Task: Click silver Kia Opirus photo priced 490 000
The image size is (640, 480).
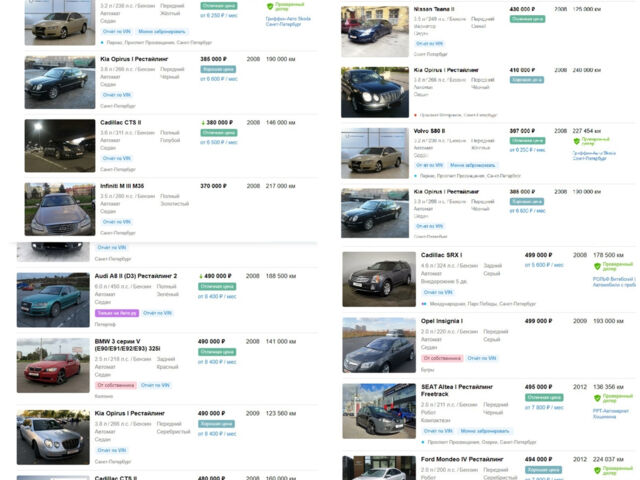Action: [53, 438]
